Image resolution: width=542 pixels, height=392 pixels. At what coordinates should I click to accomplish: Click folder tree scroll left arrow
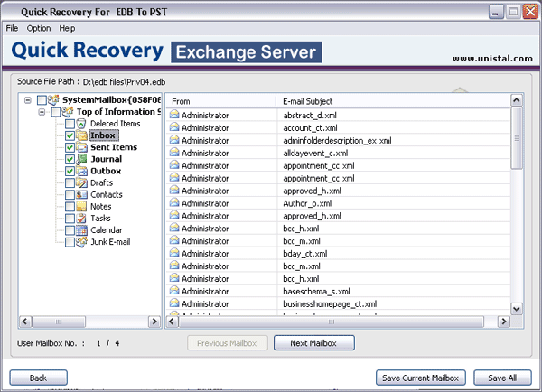[x=25, y=322]
